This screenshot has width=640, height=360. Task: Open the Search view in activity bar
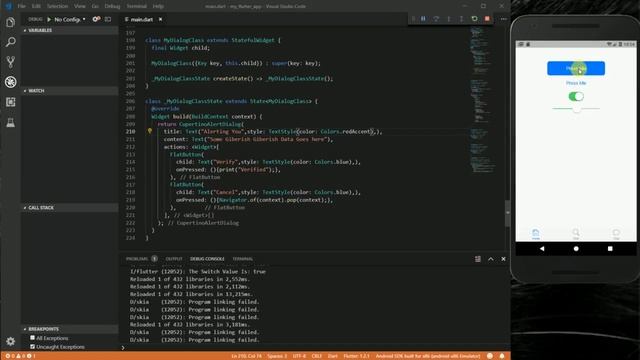pyautogui.click(x=11, y=42)
